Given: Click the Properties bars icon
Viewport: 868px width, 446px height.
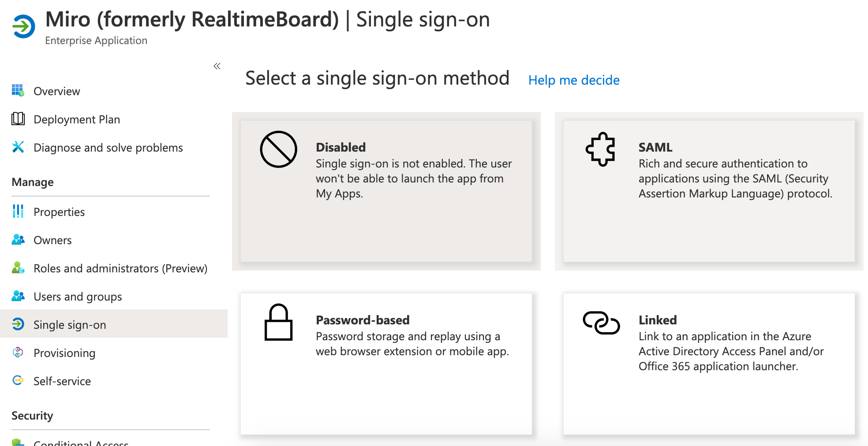Looking at the screenshot, I should point(18,211).
